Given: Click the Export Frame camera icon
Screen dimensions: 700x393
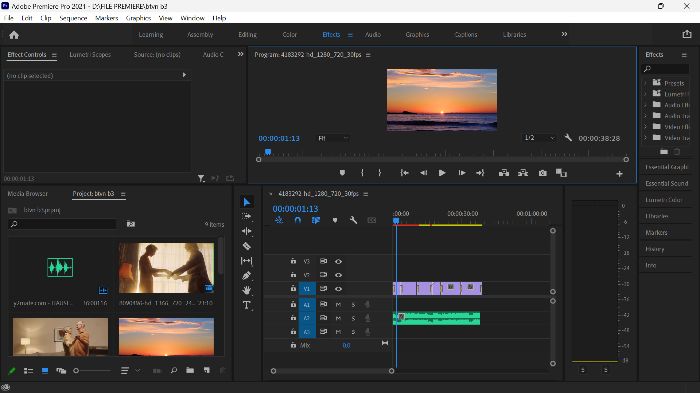Looking at the screenshot, I should click(542, 173).
